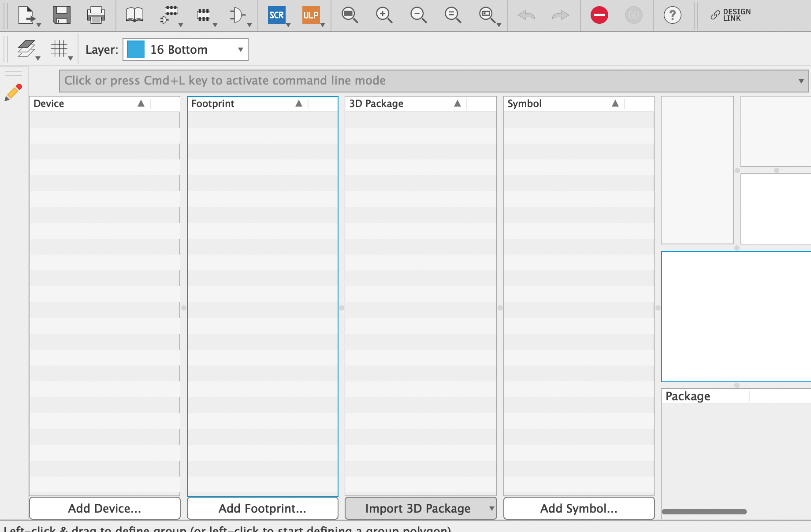Image resolution: width=811 pixels, height=532 pixels.
Task: Click the zoom to fit magnifier icon
Action: pos(350,15)
